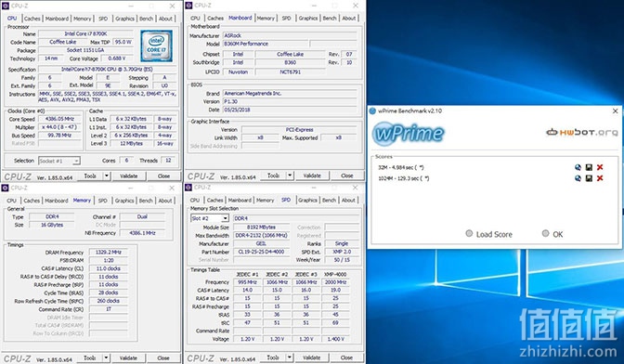Click the Bus Speed value 99.78 MHz
This screenshot has width=624, height=364.
pos(59,136)
